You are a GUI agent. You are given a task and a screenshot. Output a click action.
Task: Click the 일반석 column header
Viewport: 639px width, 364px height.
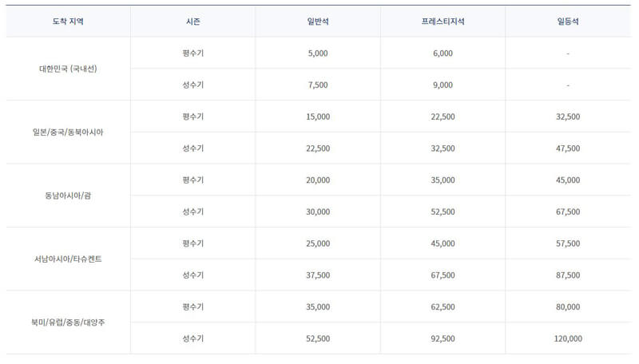click(318, 22)
